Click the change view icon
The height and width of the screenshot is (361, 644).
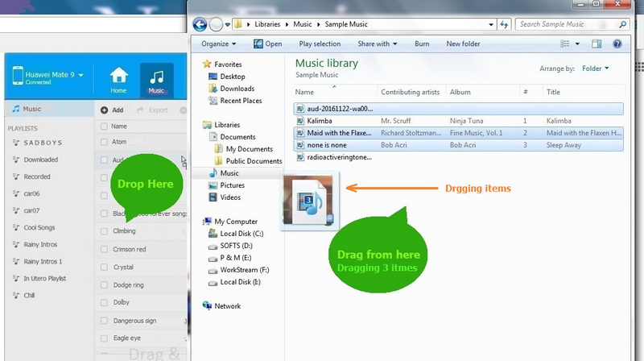coord(565,44)
